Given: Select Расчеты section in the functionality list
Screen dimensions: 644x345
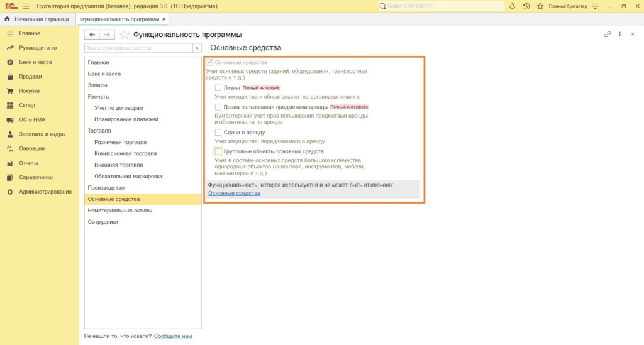Looking at the screenshot, I should (x=99, y=97).
